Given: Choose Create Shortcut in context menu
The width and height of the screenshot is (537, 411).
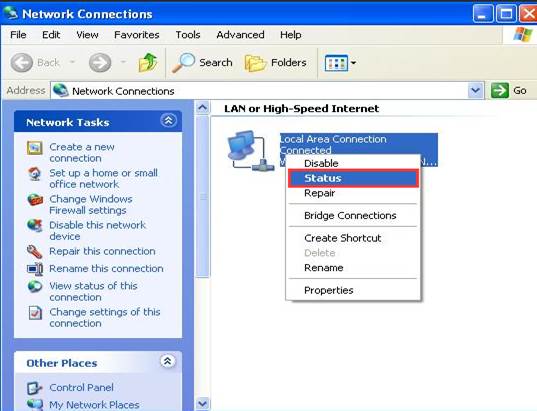Looking at the screenshot, I should click(353, 238).
